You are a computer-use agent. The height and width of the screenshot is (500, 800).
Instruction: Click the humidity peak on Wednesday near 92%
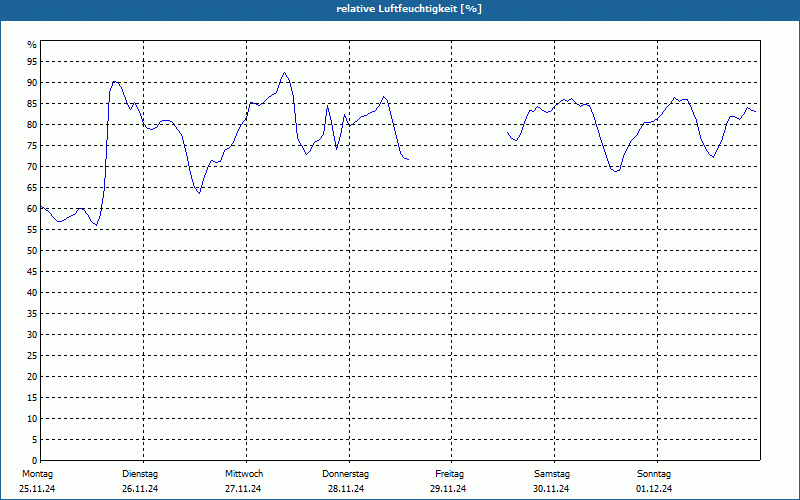(x=284, y=72)
